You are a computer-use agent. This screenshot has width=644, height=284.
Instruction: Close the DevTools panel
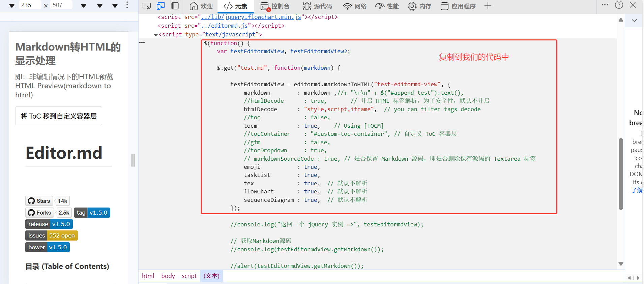pyautogui.click(x=633, y=5)
